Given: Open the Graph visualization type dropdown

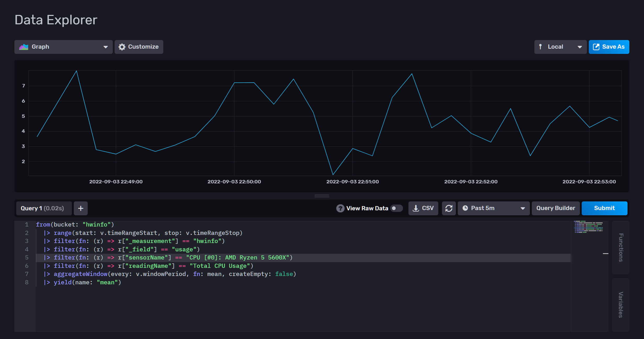Looking at the screenshot, I should pos(63,47).
